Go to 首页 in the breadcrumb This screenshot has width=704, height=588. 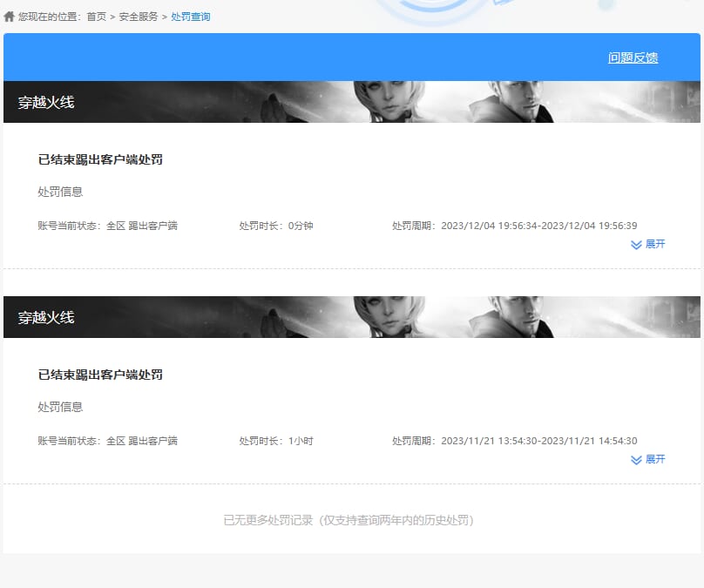pos(96,17)
